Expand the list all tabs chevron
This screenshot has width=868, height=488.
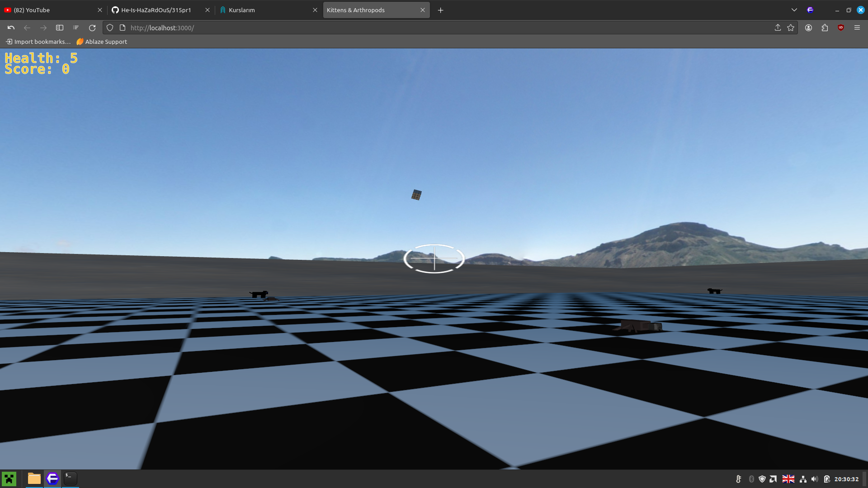794,10
